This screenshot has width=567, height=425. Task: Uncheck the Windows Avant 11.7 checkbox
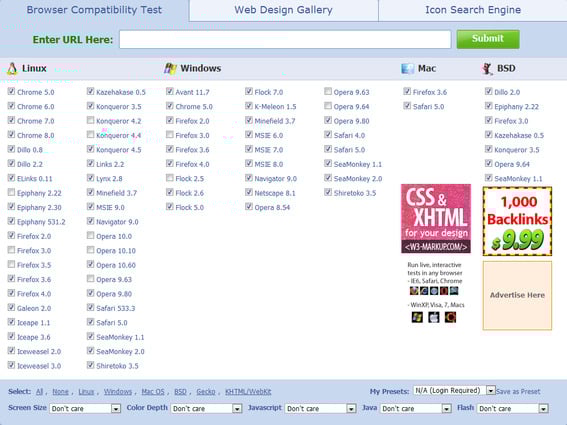tap(170, 92)
